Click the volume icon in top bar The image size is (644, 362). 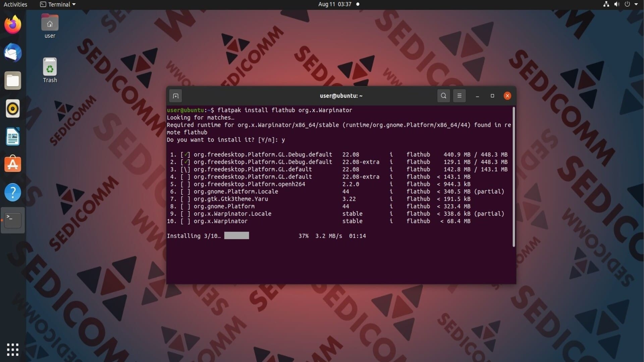coord(616,4)
